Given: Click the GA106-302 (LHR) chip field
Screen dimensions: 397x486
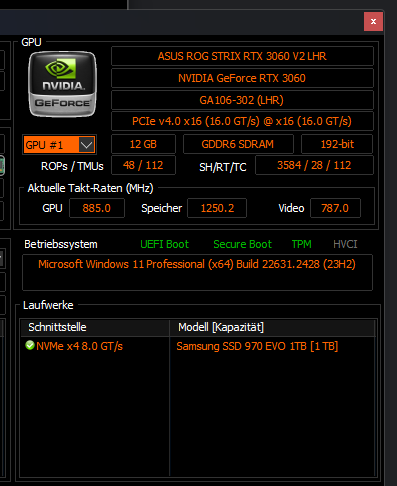Looking at the screenshot, I should point(242,100).
